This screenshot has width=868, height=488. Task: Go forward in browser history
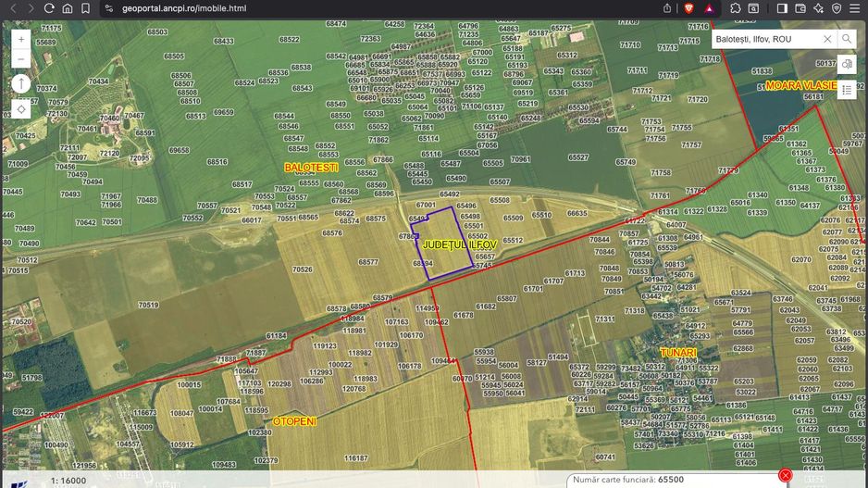pyautogui.click(x=31, y=8)
